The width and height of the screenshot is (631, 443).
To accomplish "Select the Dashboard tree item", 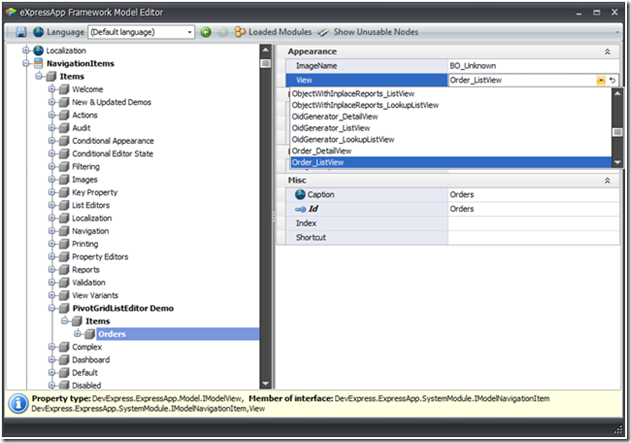I will [91, 359].
